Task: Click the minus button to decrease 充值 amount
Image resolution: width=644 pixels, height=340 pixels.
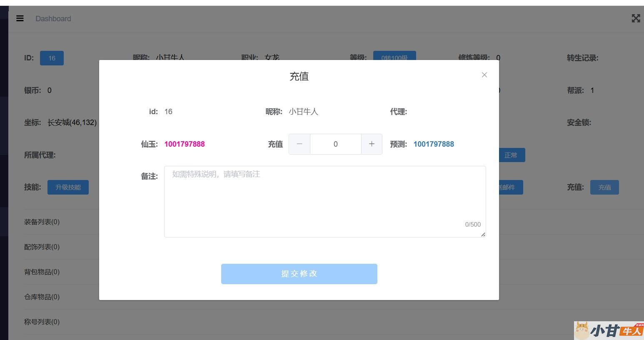Action: (x=300, y=144)
